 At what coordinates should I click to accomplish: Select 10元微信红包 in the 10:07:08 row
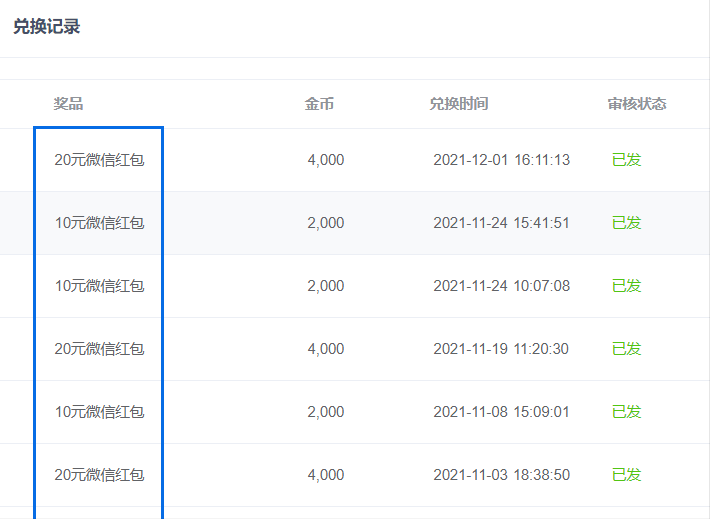[99, 286]
